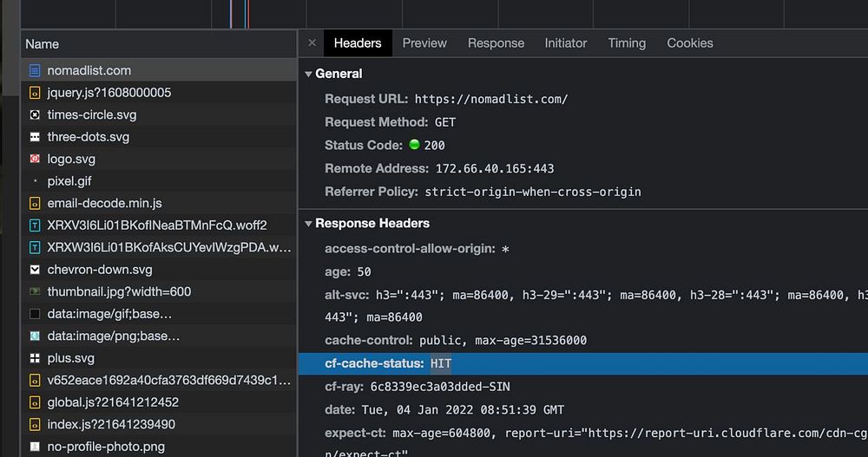Open the Timing tab

[627, 42]
